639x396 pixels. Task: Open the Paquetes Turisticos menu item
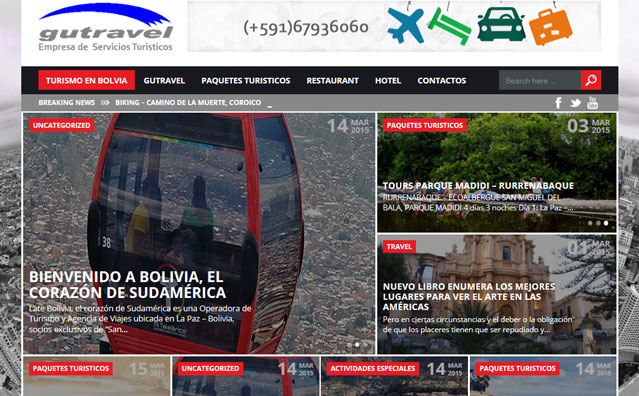point(246,81)
